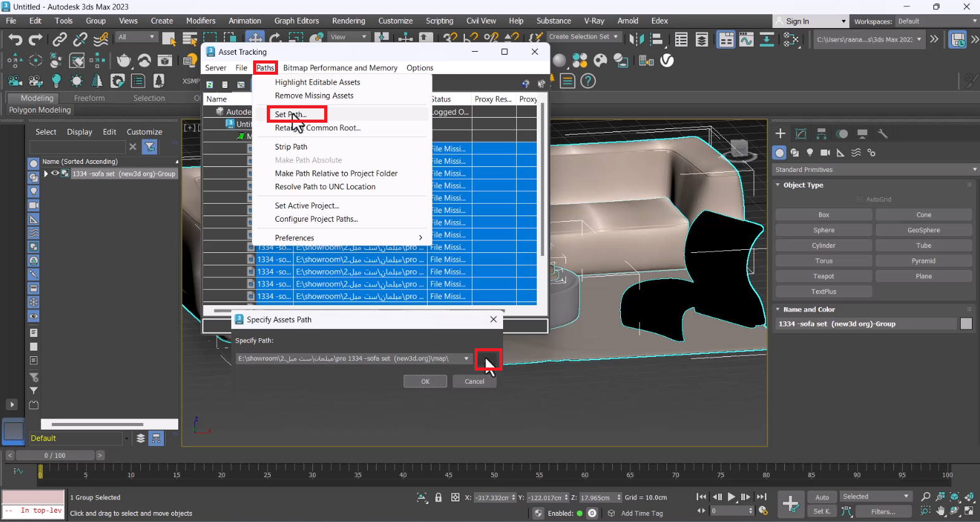Open the Curve Editor icon
The width and height of the screenshot is (980, 522).
746,40
